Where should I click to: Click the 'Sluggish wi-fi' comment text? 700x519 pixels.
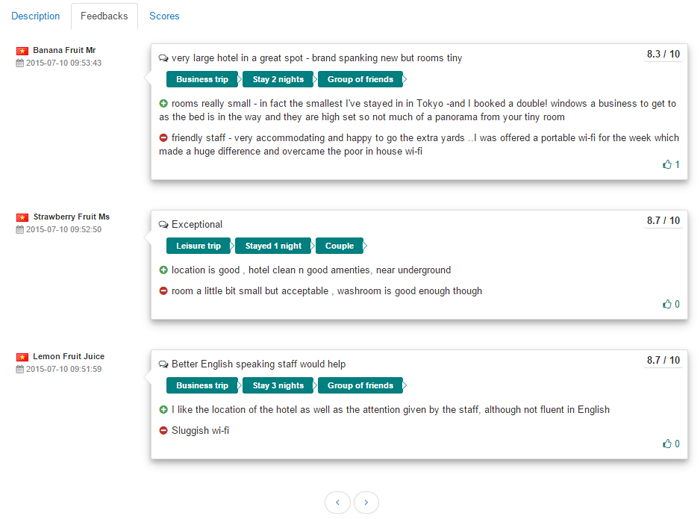coord(200,431)
